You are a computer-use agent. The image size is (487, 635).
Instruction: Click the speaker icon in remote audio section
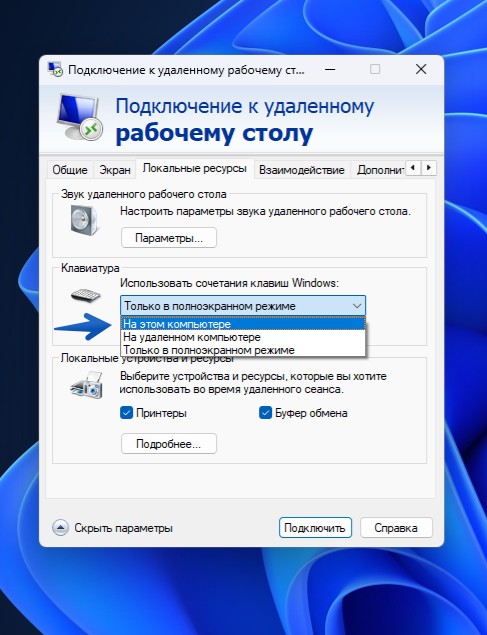tap(84, 220)
